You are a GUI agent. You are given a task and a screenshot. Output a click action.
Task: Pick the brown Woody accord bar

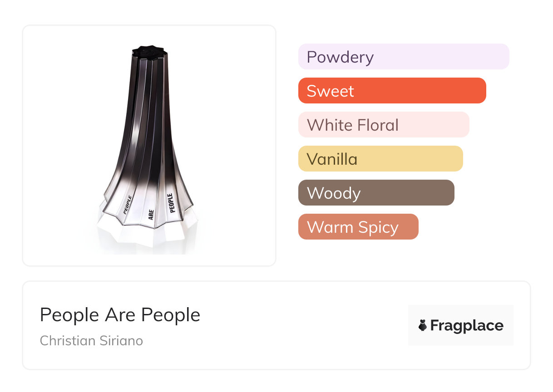[x=376, y=193]
